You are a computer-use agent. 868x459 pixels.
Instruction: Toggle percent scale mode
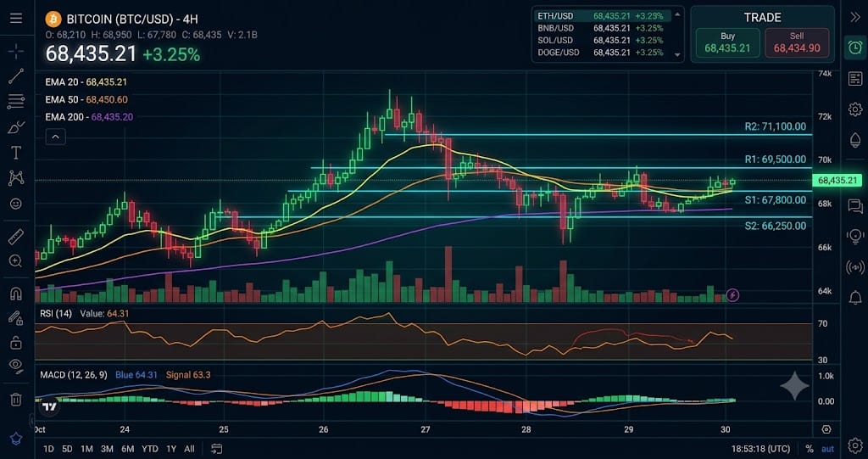tap(810, 449)
